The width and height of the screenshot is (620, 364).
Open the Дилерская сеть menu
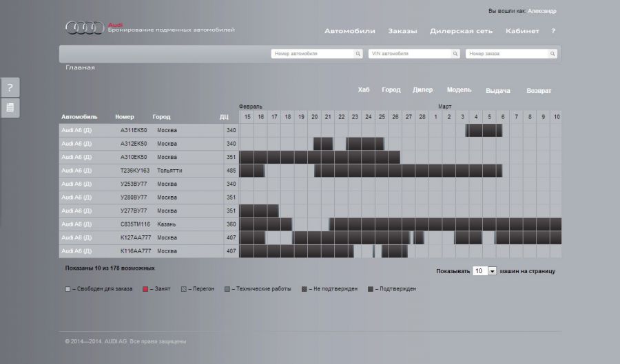point(461,31)
